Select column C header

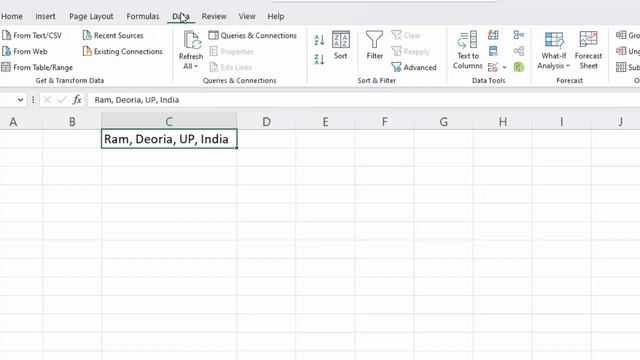[169, 122]
